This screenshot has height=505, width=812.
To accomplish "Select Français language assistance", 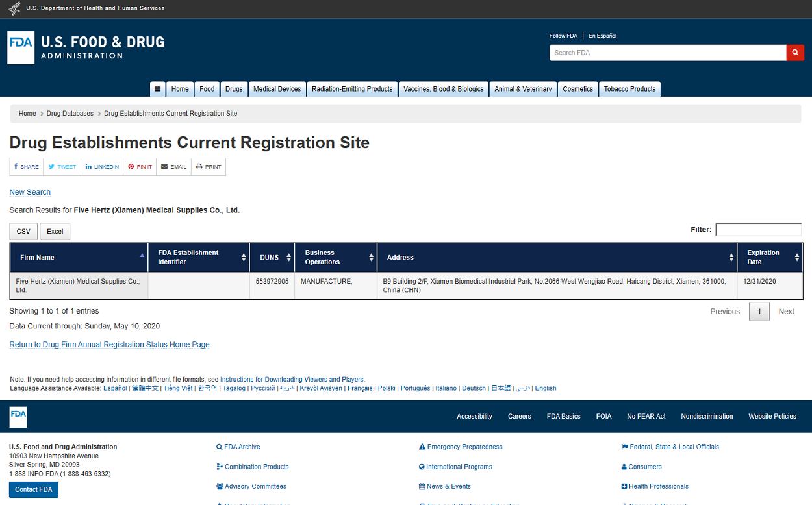I will (x=360, y=388).
